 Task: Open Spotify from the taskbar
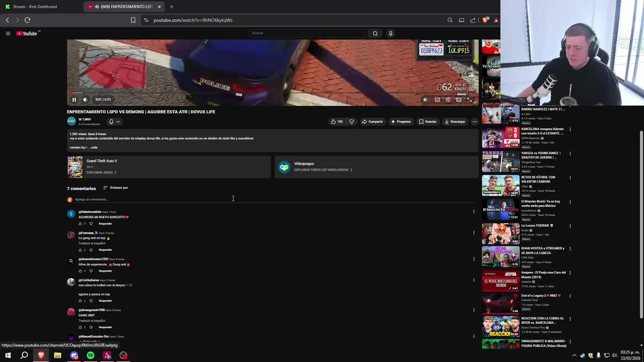(x=91, y=355)
